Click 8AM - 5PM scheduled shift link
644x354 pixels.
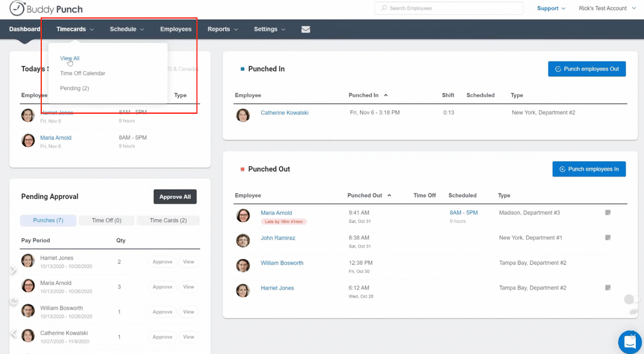(x=464, y=213)
